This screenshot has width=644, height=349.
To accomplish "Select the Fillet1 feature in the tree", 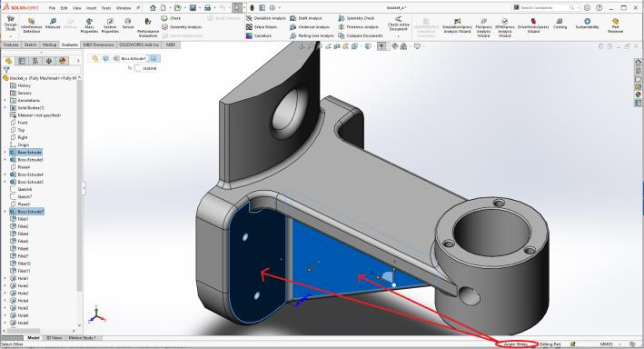I will pos(20,219).
